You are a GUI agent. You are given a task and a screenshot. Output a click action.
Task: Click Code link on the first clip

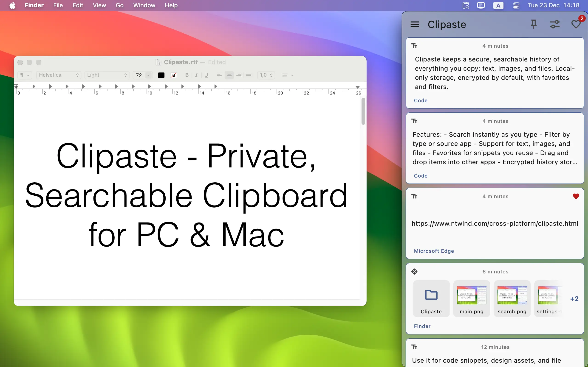420,100
